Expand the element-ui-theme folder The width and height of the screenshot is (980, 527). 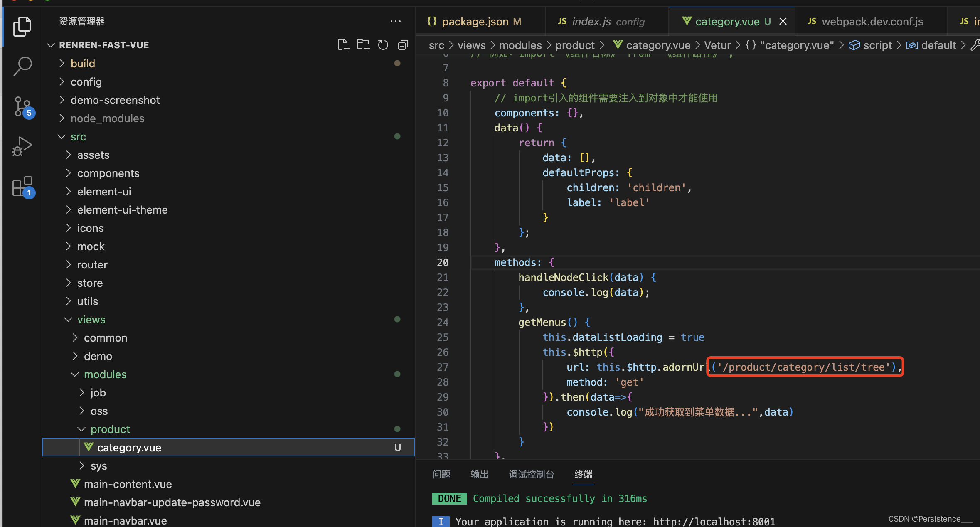tap(228, 209)
